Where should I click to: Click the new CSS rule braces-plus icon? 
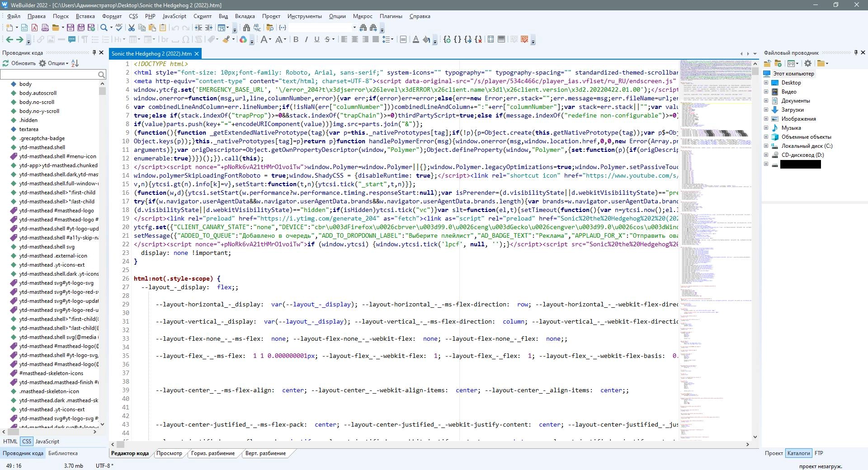447,39
